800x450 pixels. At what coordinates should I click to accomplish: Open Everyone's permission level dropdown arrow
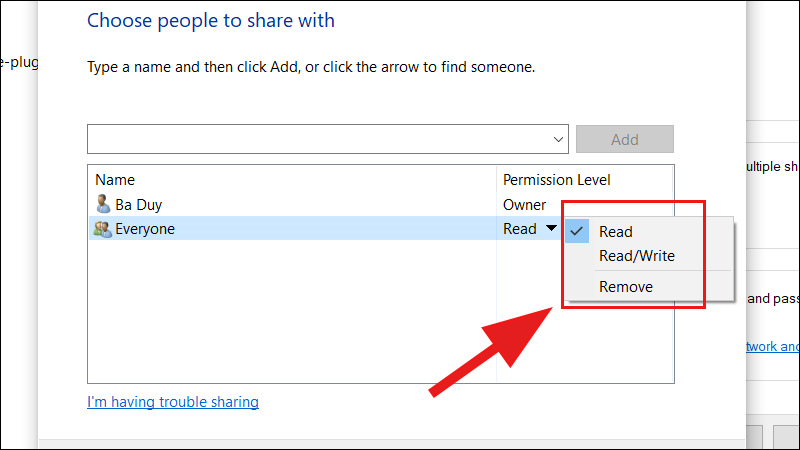pyautogui.click(x=551, y=229)
